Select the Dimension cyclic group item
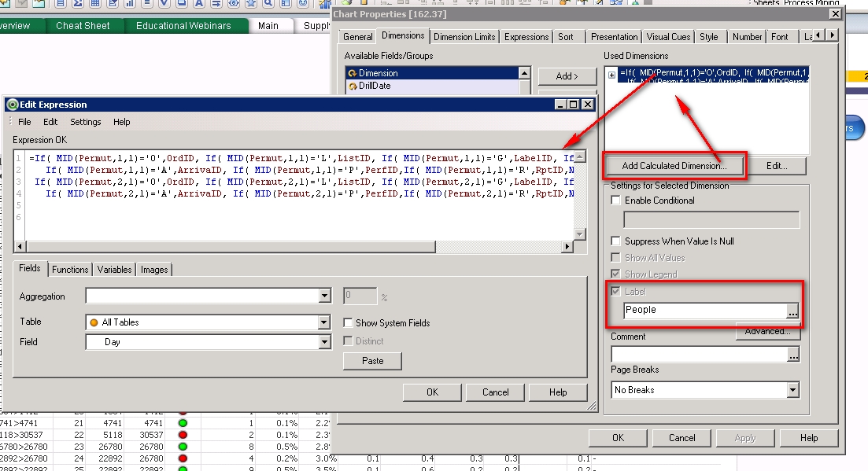 coord(378,73)
